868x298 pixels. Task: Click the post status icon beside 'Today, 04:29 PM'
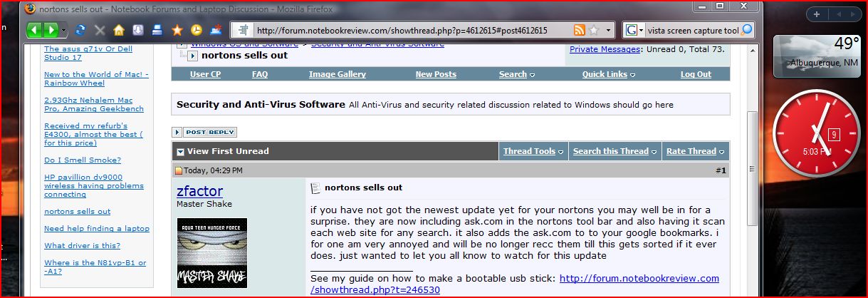point(179,171)
